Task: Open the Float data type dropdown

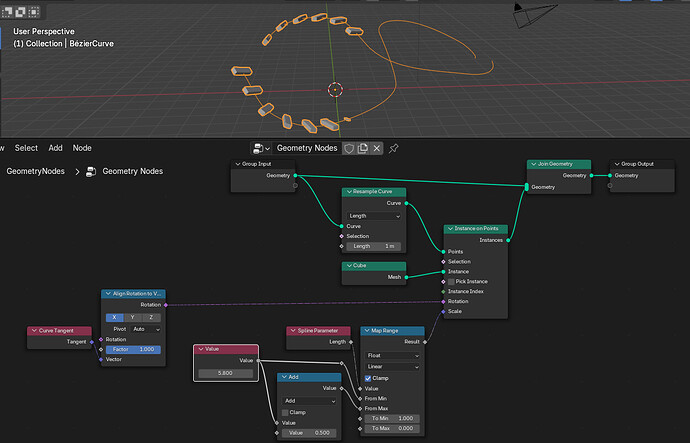Action: pyautogui.click(x=392, y=355)
